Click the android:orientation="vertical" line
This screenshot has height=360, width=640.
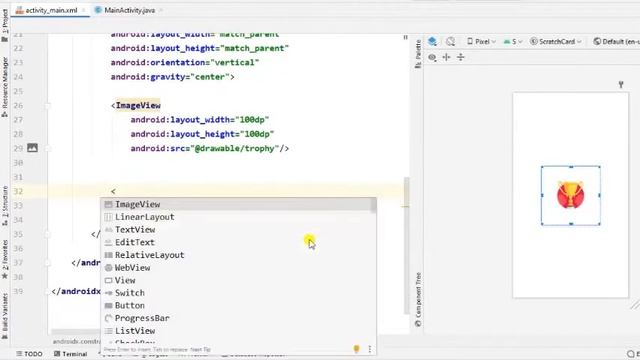(x=184, y=62)
